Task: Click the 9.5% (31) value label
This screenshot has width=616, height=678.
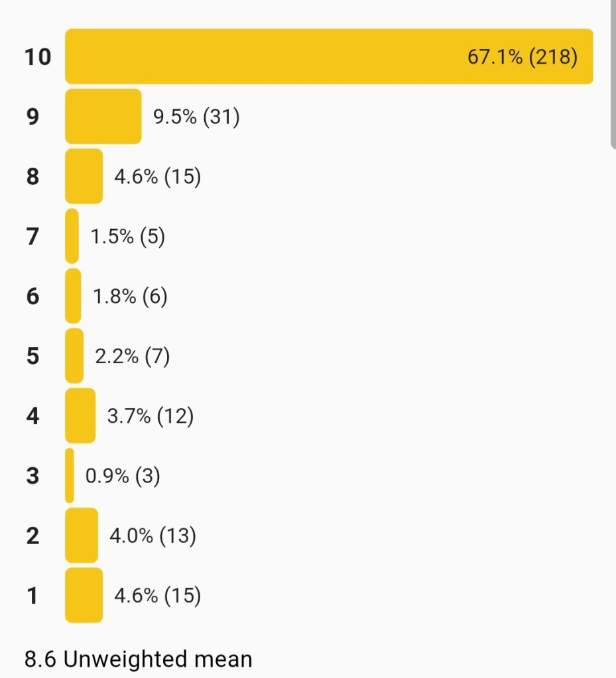Action: (196, 117)
